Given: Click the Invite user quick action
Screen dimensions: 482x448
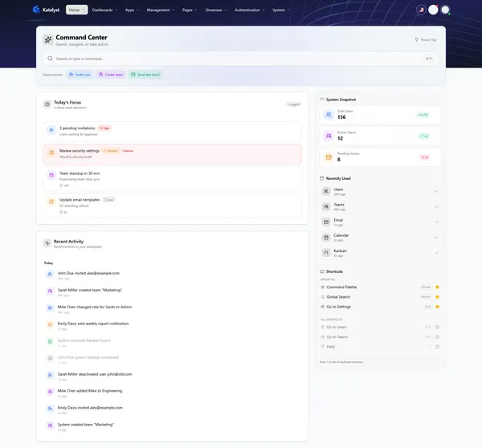Looking at the screenshot, I should click(x=80, y=75).
